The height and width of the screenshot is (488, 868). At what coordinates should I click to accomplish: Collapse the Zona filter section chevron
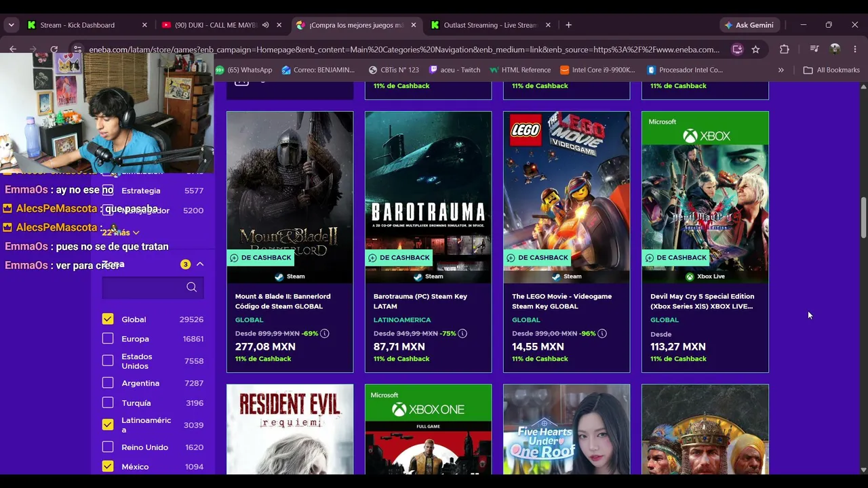point(200,264)
